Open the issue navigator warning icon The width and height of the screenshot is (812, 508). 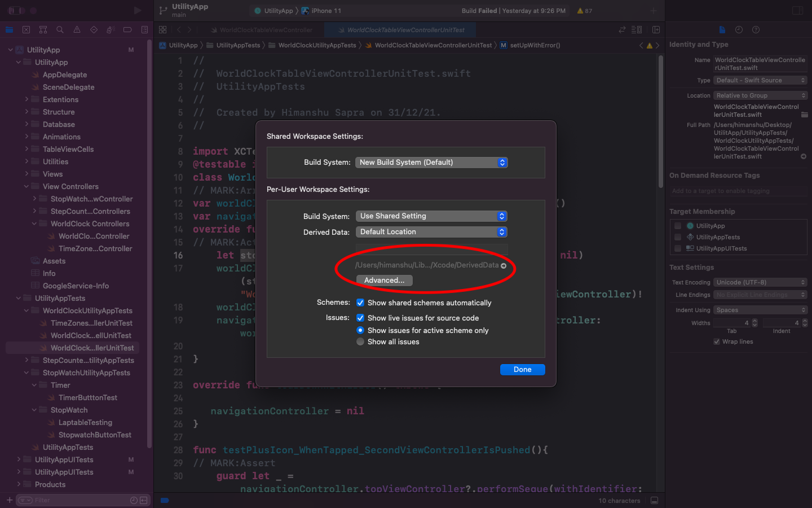(77, 30)
